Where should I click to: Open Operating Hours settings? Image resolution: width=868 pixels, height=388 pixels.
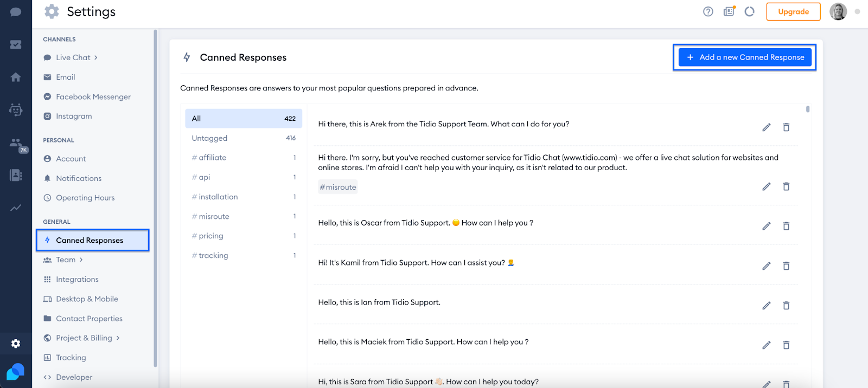click(85, 198)
